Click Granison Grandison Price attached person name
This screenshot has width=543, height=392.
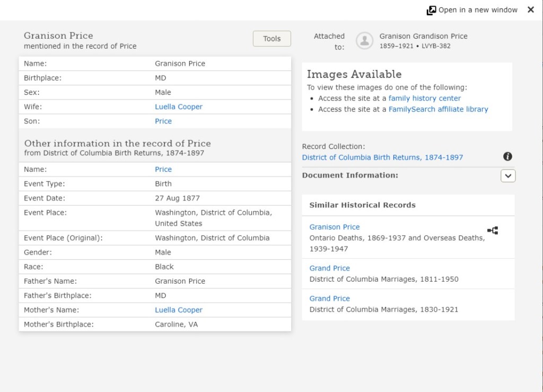click(x=423, y=36)
